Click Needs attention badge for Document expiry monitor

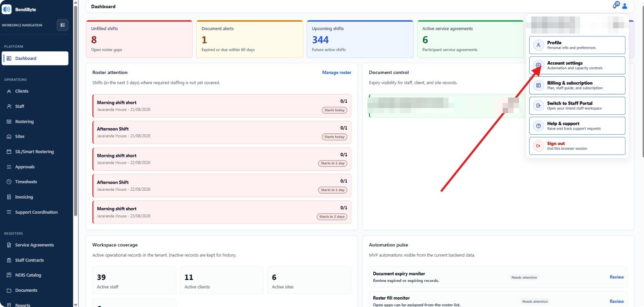click(x=524, y=277)
